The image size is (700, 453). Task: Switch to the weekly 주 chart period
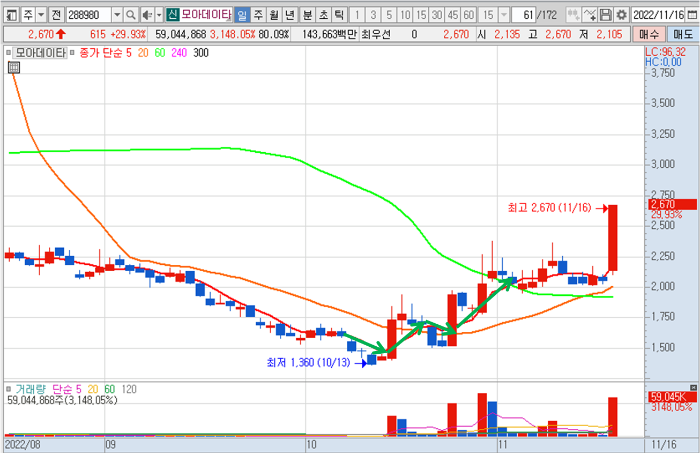click(258, 15)
